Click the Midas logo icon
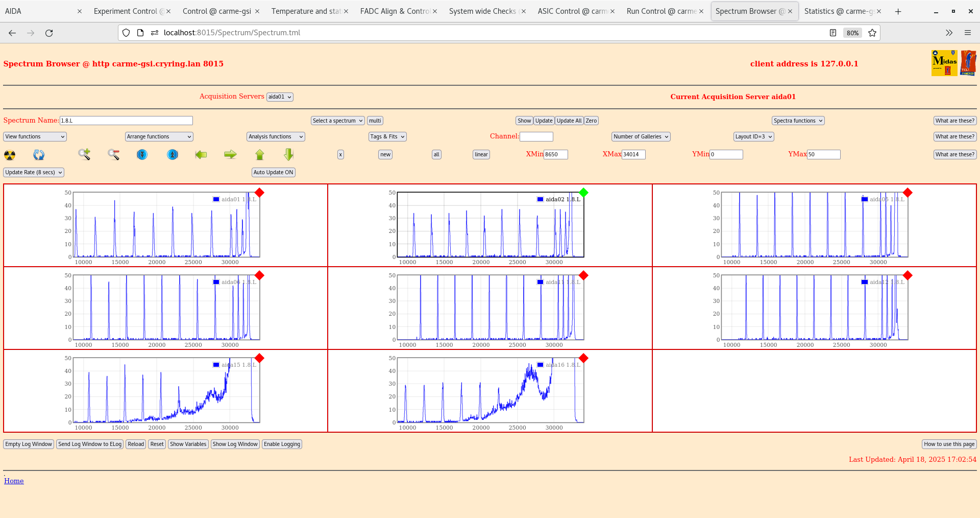Screen dimensions: 980x518 pos(944,63)
